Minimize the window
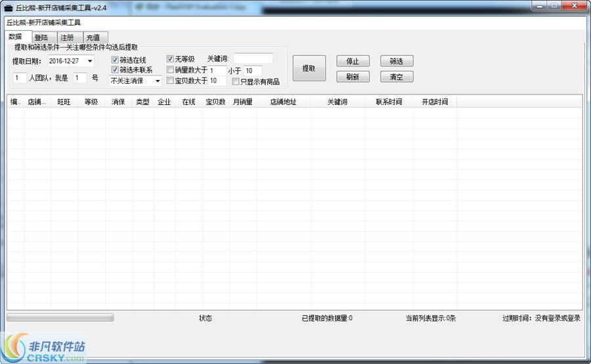 (539, 6)
